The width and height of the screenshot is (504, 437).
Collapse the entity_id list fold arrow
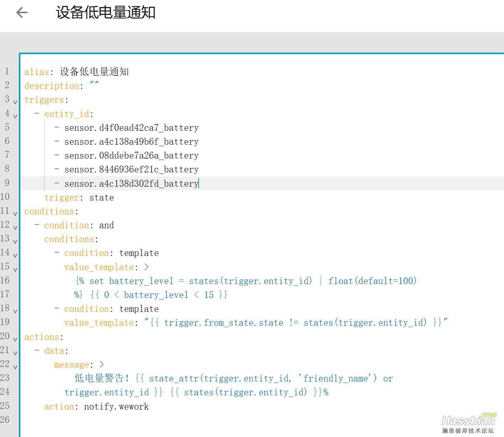[x=15, y=116]
